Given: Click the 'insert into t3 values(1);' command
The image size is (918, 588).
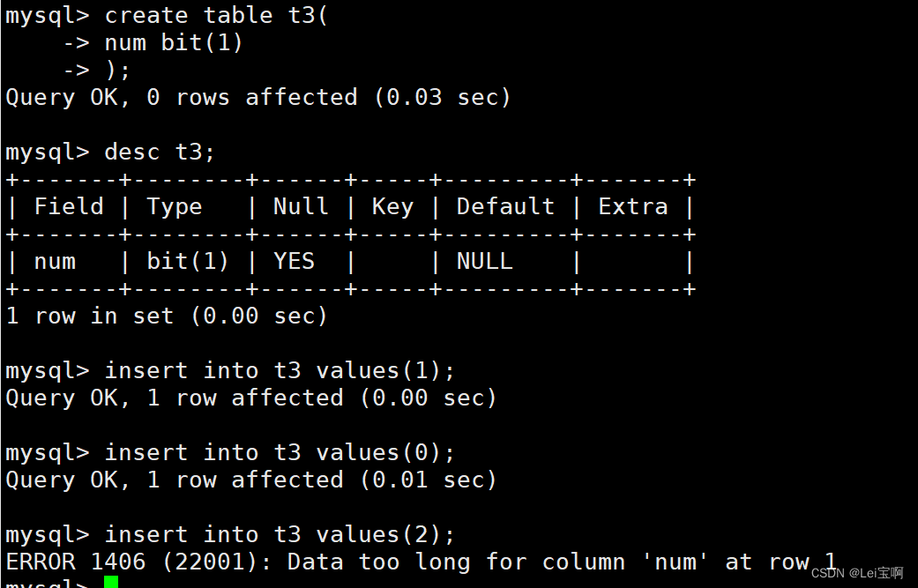Looking at the screenshot, I should [x=280, y=370].
